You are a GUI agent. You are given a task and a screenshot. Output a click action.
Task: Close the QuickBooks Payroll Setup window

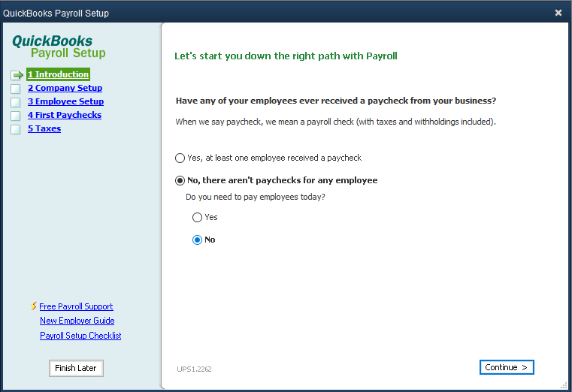pos(558,13)
